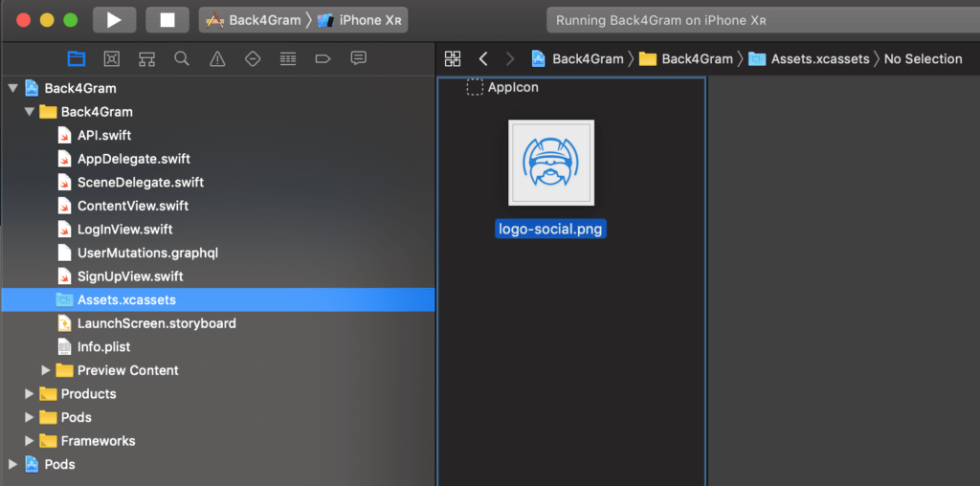Go back in editor history

coord(482,58)
